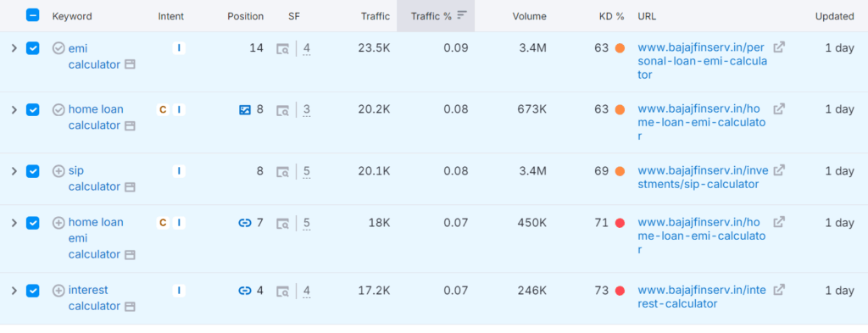
Task: Click link feature icon at position 4
Action: [245, 291]
